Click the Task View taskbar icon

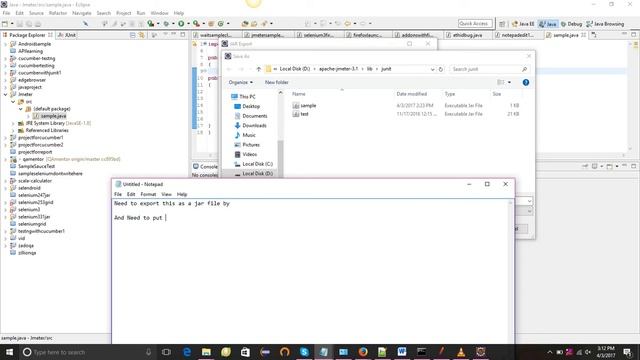click(166, 352)
